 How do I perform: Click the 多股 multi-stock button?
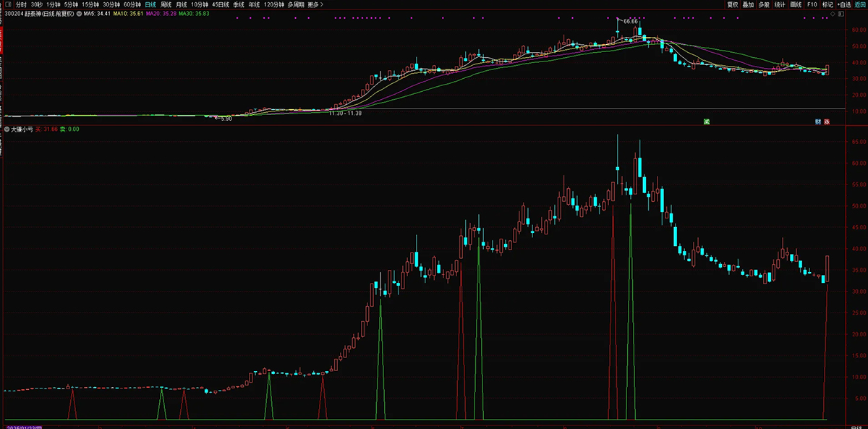point(764,4)
